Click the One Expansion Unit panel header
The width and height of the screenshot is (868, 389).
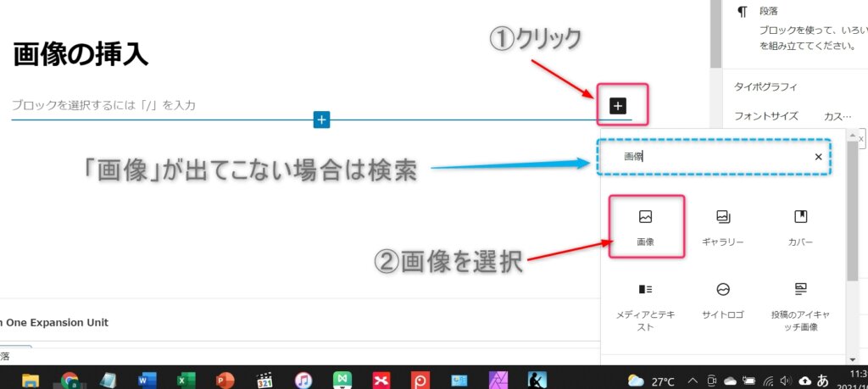click(x=54, y=323)
